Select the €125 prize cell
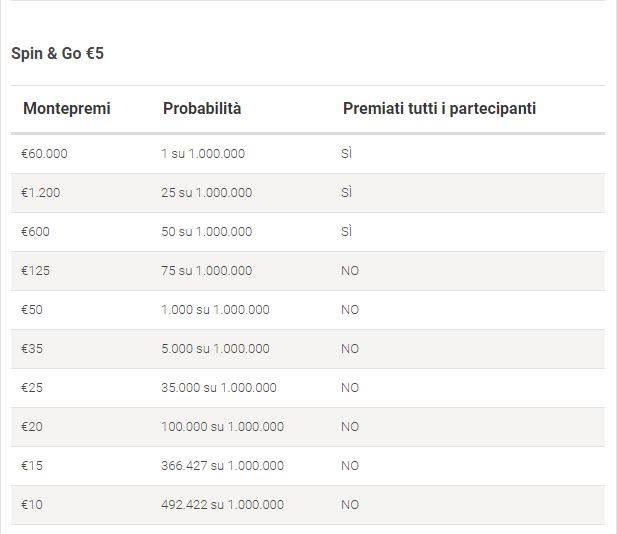The image size is (617, 534). pos(35,271)
